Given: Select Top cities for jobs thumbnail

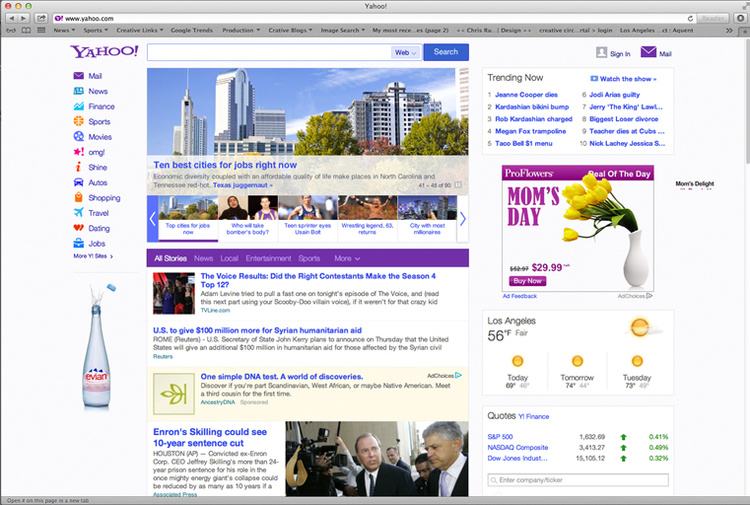Looking at the screenshot, I should point(188,218).
